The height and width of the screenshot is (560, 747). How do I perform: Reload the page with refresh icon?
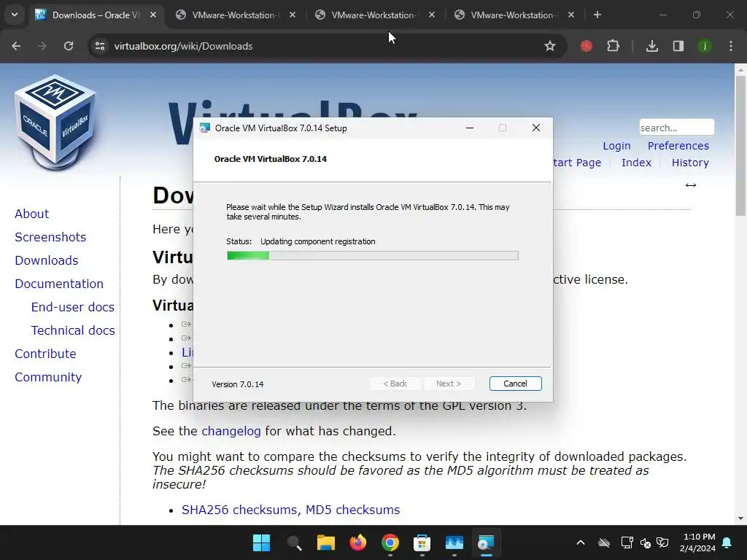(69, 46)
